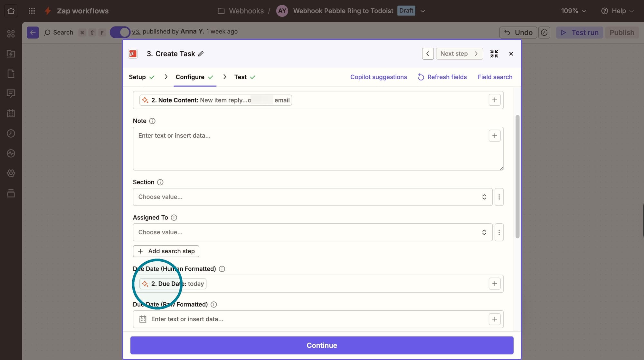Open sidebar settings gear icon
This screenshot has width=644, height=360.
(x=11, y=173)
